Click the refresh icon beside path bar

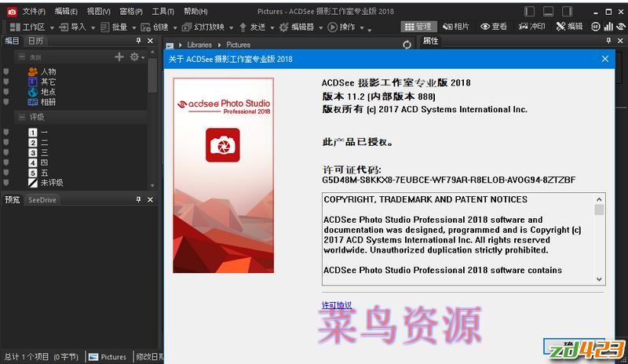407,45
